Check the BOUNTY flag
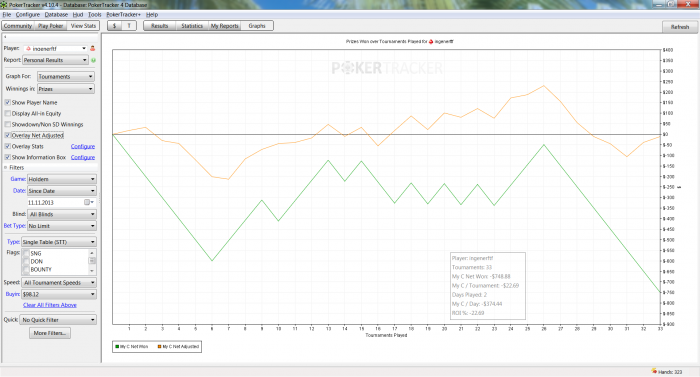 [26, 269]
